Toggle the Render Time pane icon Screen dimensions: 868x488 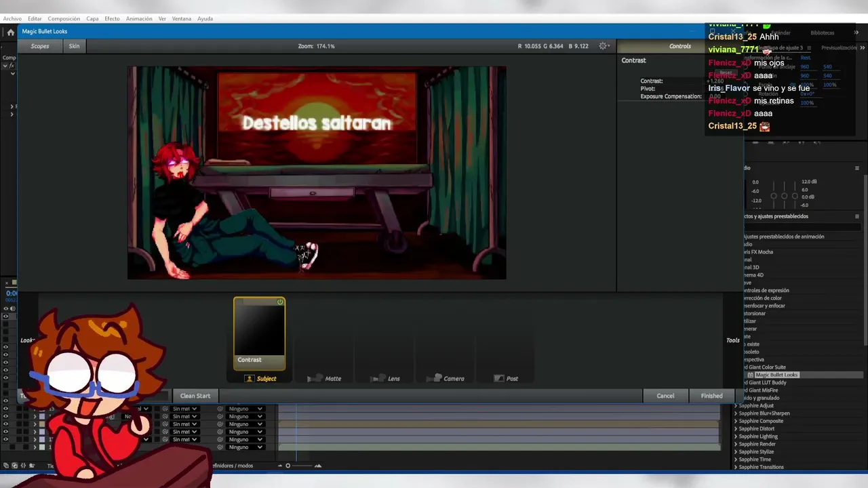31,466
